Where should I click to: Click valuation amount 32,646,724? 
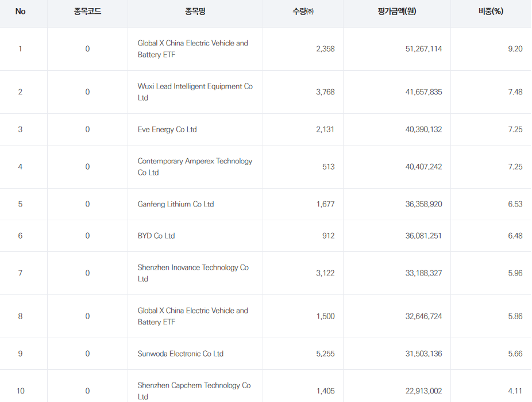[424, 316]
